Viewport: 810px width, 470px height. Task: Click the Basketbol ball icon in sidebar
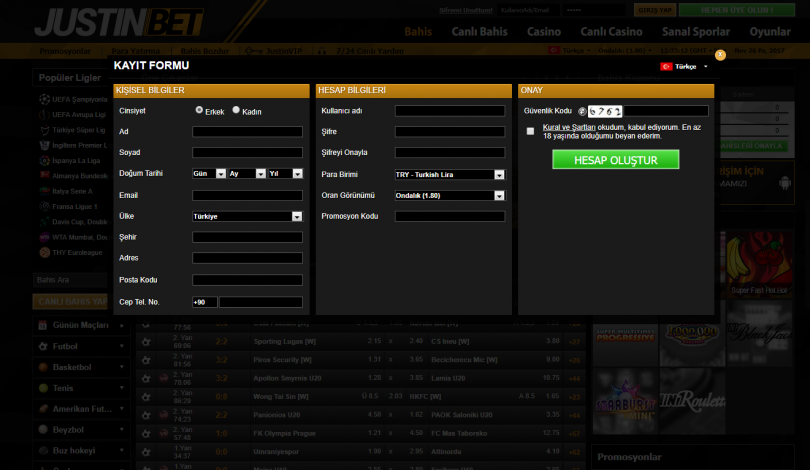pos(43,367)
